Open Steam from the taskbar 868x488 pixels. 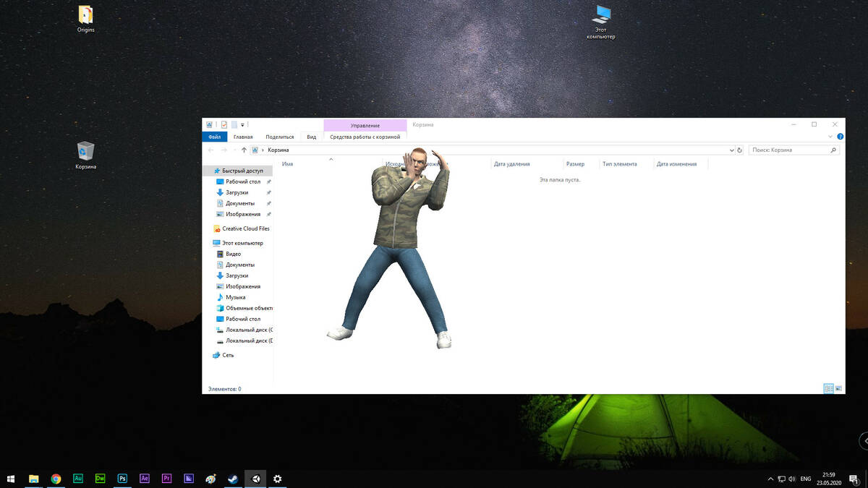[233, 479]
